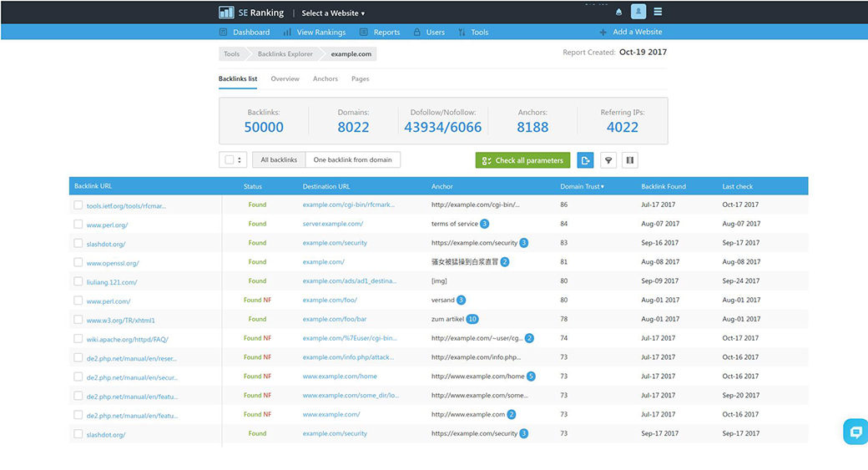Click the SE Ranking logo icon
Screen dimensions: 868x470
point(226,13)
